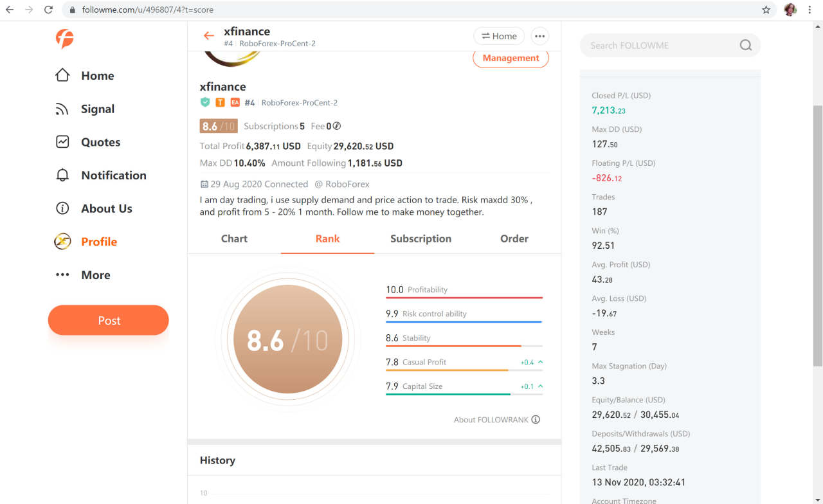Go forward in browser history
The height and width of the screenshot is (504, 823).
(x=29, y=10)
